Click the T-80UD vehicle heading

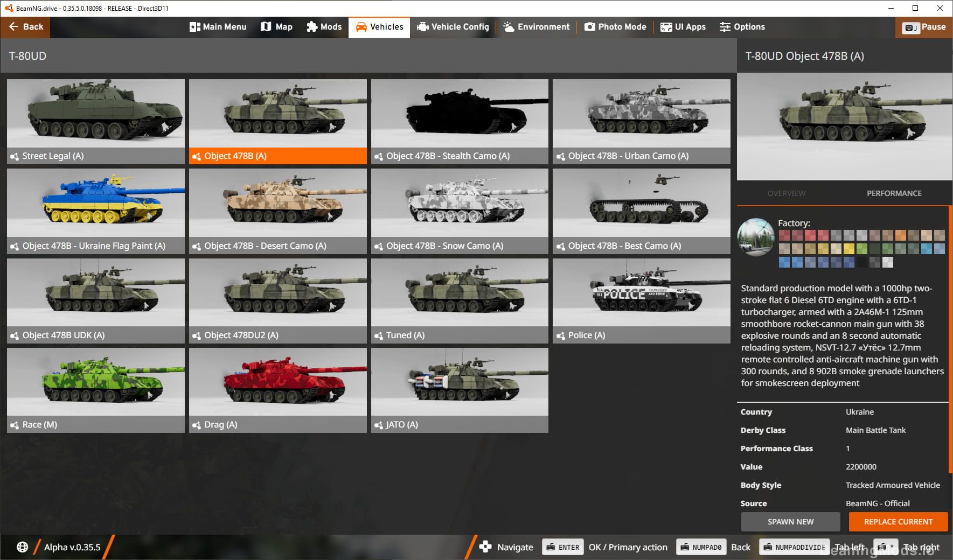pos(27,56)
